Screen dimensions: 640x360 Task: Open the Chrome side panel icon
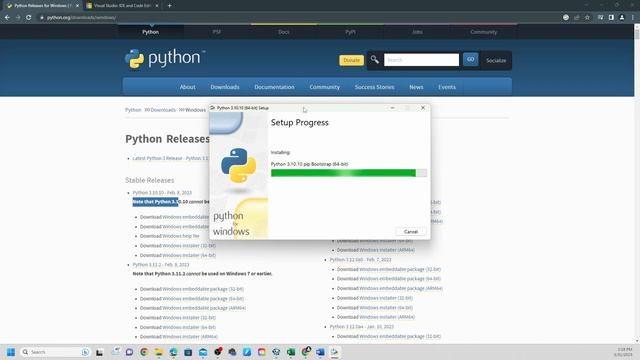611,18
